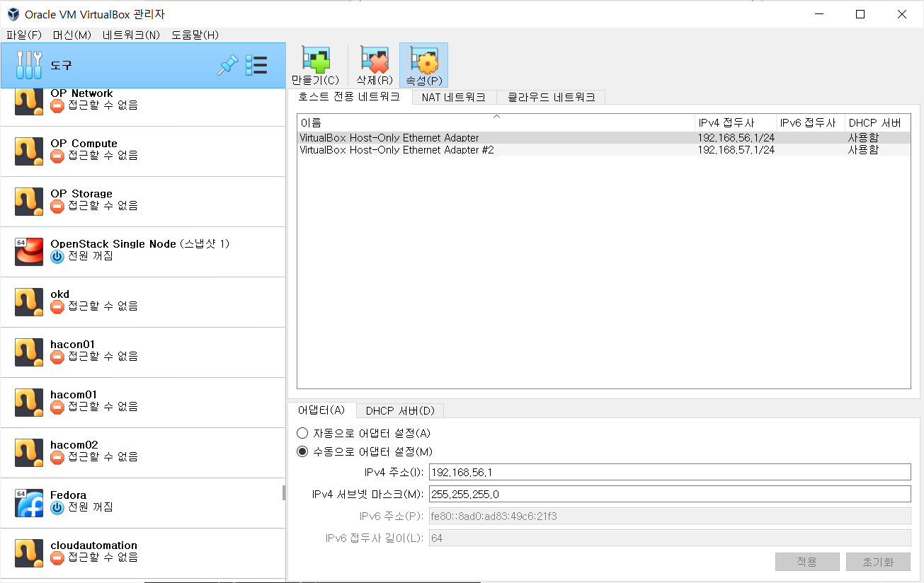The image size is (924, 583).
Task: Click the 192.168.57.1/24 prefix cell
Action: coord(736,150)
